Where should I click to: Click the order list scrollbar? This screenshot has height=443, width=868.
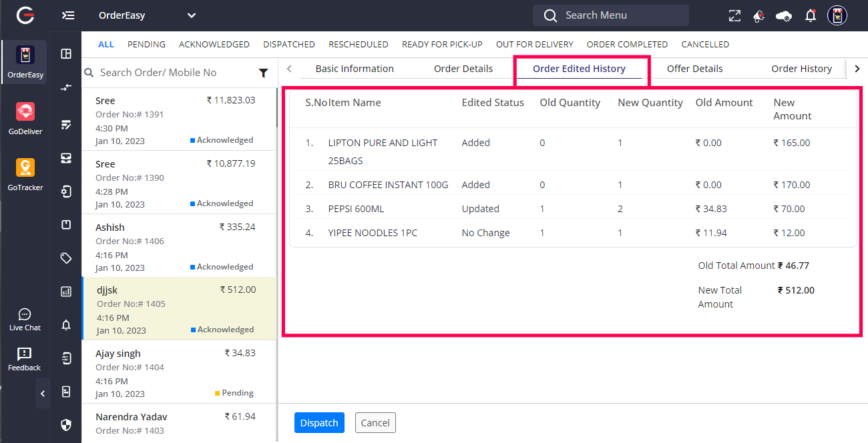pyautogui.click(x=276, y=107)
